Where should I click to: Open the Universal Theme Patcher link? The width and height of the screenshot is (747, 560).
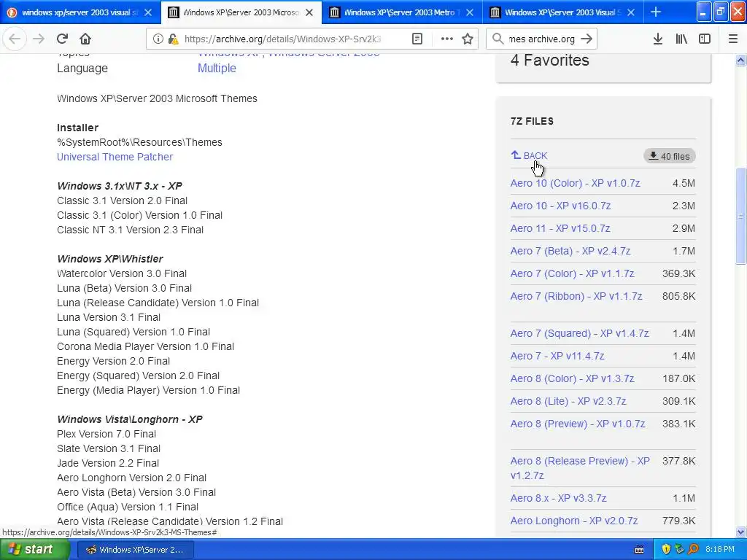click(x=115, y=157)
